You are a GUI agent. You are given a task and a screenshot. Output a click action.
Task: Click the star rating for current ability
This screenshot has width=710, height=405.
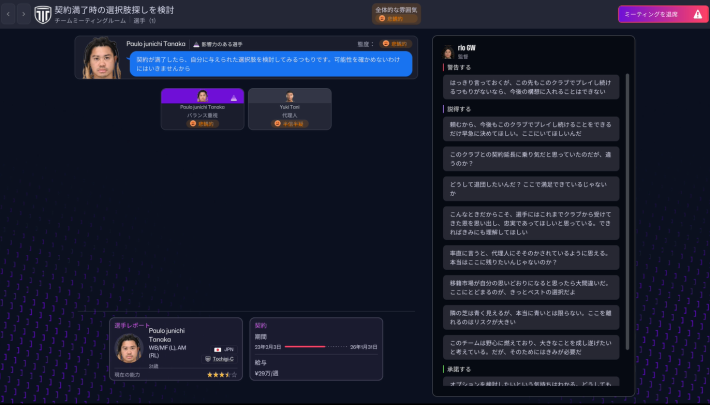coord(221,374)
